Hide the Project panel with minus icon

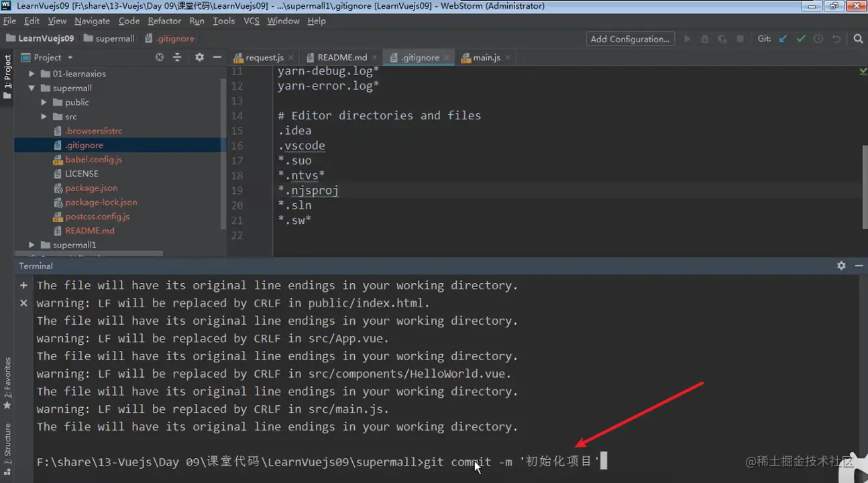coord(217,58)
